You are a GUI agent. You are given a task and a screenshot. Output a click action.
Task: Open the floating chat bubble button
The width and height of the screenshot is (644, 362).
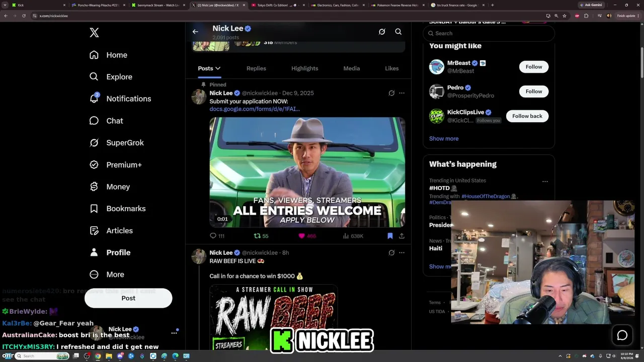622,335
